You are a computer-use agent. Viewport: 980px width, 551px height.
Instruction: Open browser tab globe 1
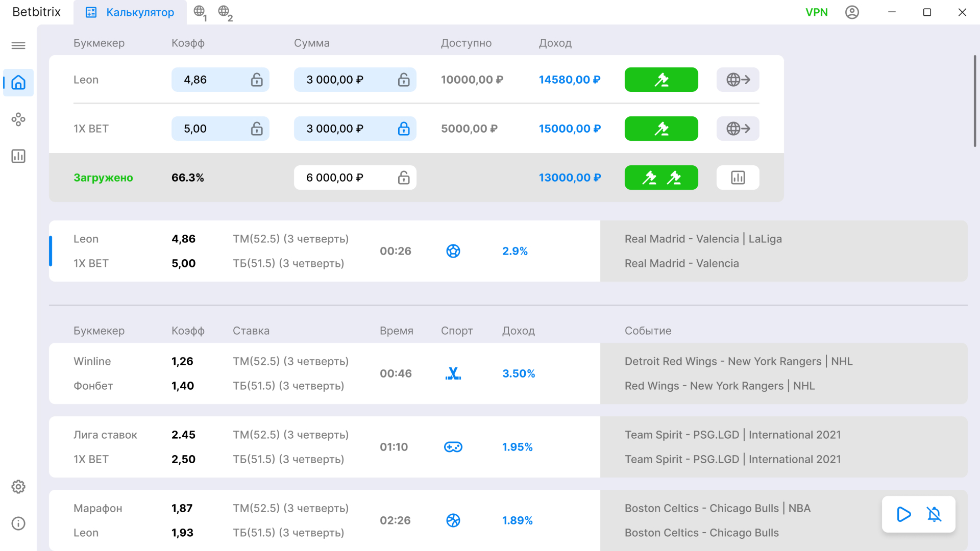(x=200, y=12)
